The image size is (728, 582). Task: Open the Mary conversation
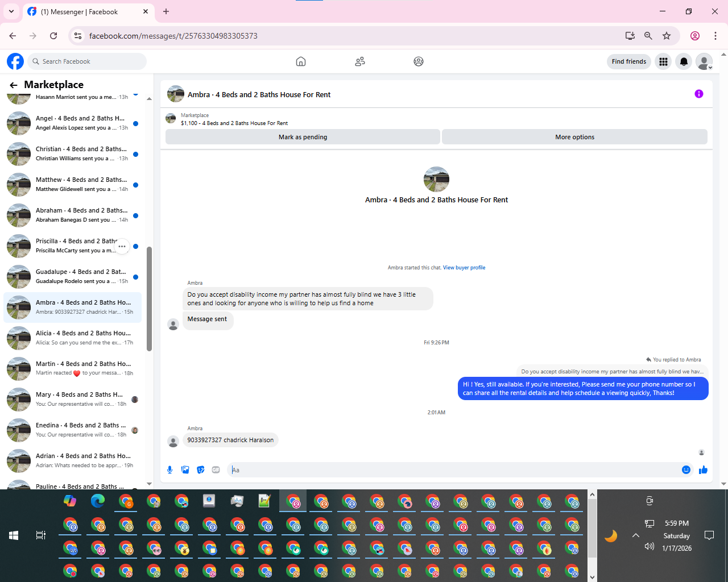click(72, 399)
